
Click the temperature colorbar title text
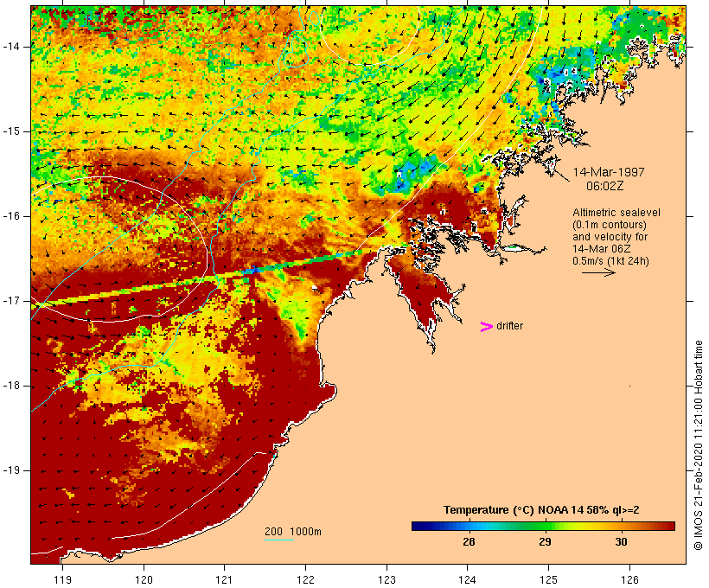[541, 510]
